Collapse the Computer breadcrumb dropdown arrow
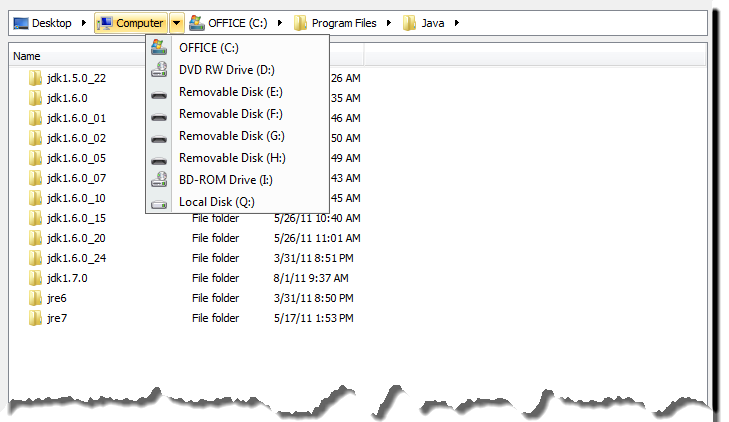This screenshot has width=729, height=422. tap(176, 22)
